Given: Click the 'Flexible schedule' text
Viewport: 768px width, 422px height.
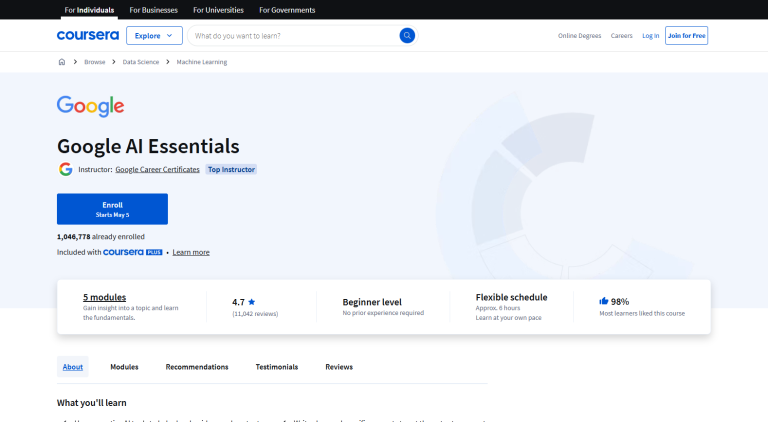Looking at the screenshot, I should [x=511, y=297].
